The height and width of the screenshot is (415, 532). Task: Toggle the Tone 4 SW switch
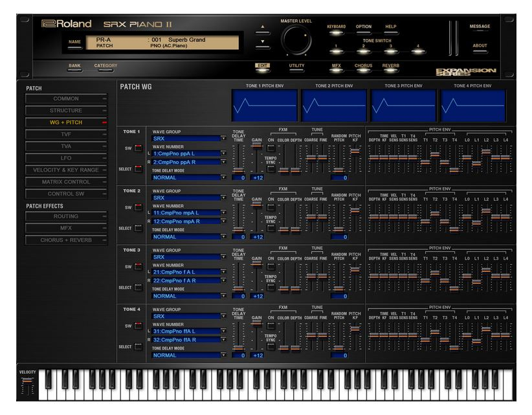[139, 326]
